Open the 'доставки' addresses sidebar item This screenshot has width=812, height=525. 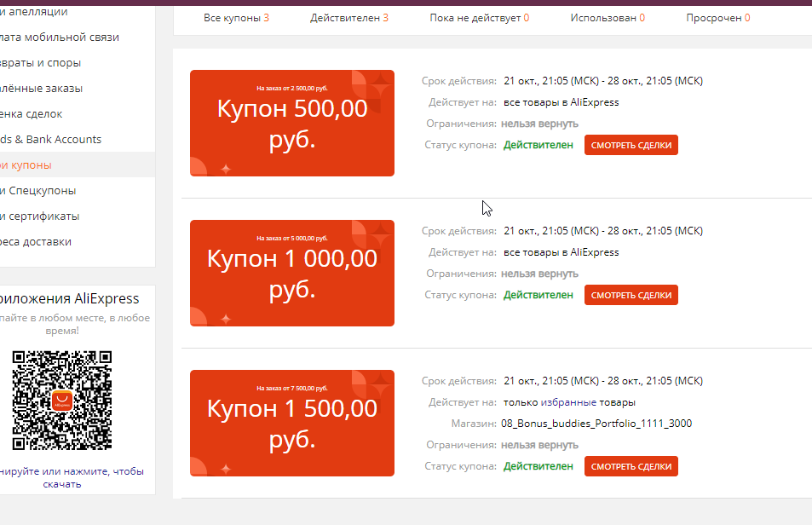[x=36, y=242]
